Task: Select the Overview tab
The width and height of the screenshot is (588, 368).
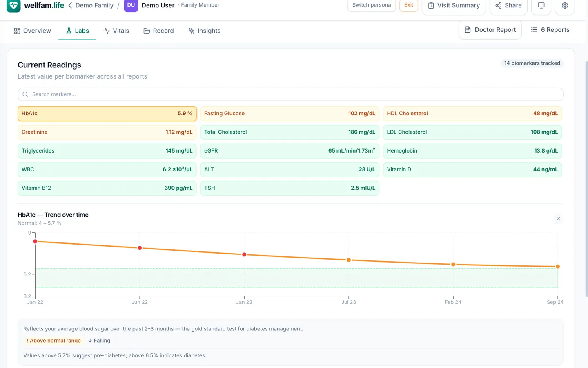Action: 32,31
